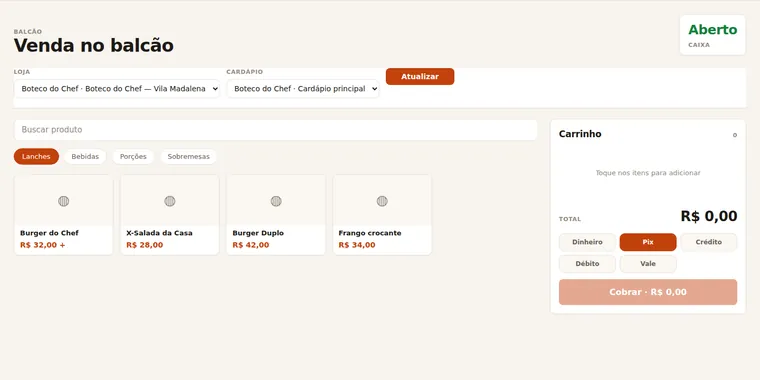The width and height of the screenshot is (760, 380).
Task: Choose Dinheiro payment method
Action: 587,242
